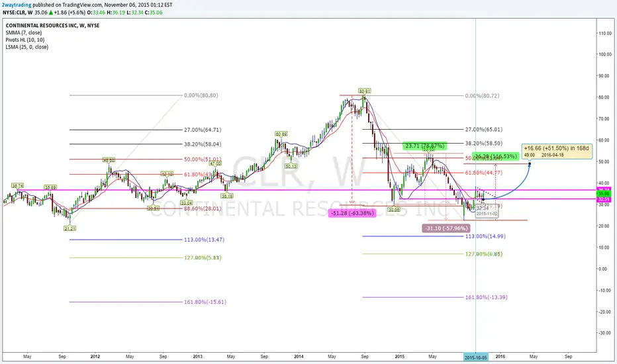Click the 0.00%(80.72) Fibonacci label
The image size is (617, 364).
[482, 95]
